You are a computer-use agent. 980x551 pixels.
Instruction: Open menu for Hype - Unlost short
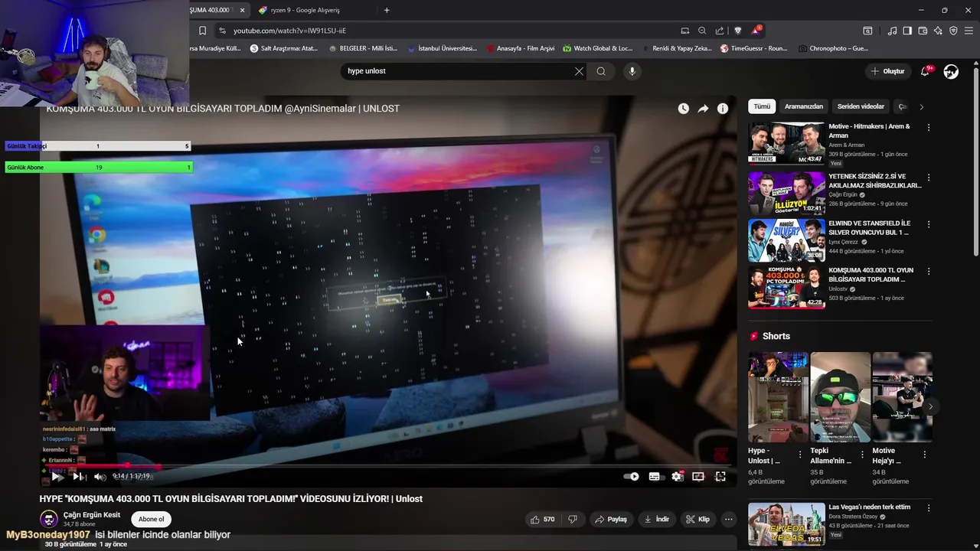tap(800, 454)
